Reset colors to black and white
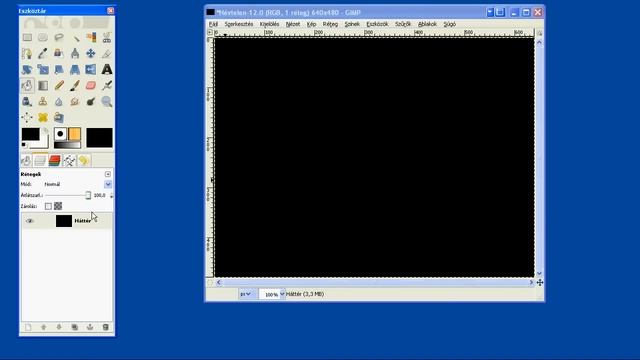640x360 pixels. coord(24,145)
